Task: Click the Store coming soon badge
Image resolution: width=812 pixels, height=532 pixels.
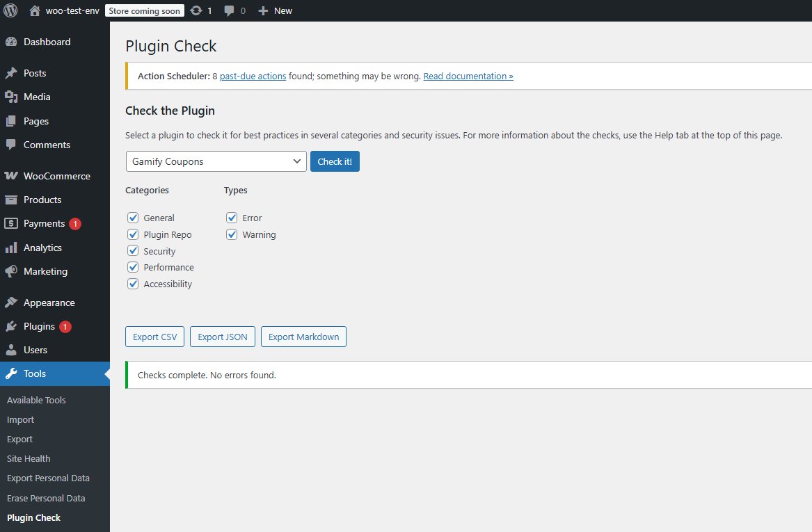Action: [145, 11]
